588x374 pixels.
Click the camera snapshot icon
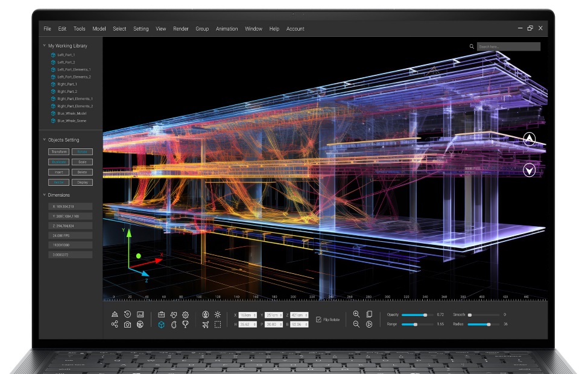[127, 325]
